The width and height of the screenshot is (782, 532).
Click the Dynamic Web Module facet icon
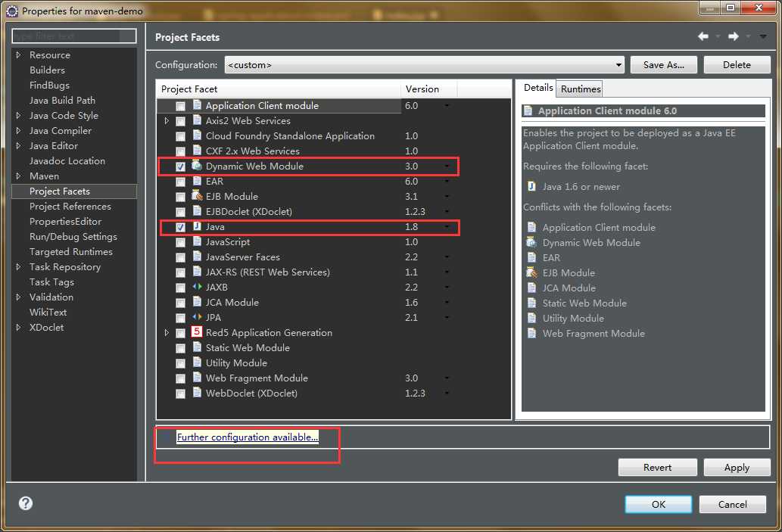tap(197, 165)
